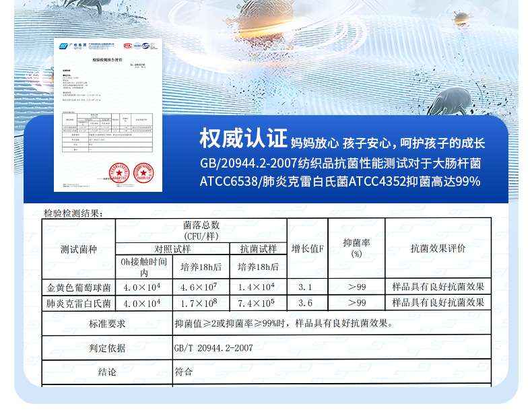Click the 标准要求 row label
532x412 pixels.
[x=107, y=324]
